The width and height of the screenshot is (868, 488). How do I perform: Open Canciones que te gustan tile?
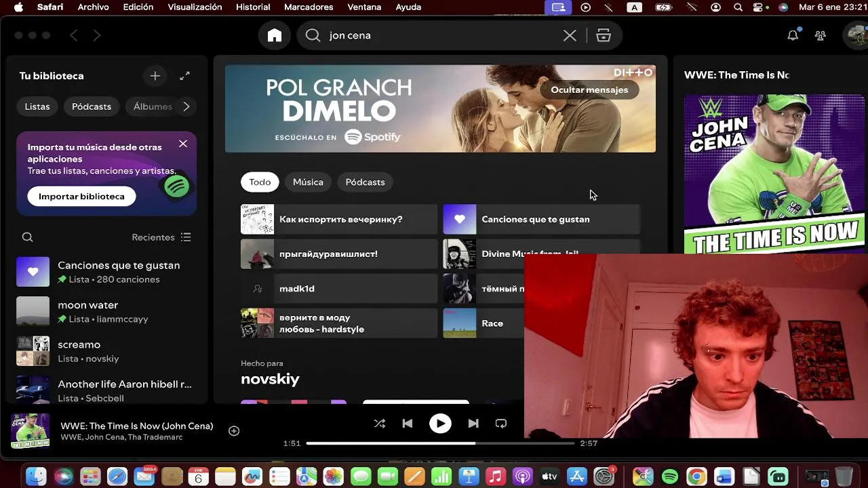point(541,220)
